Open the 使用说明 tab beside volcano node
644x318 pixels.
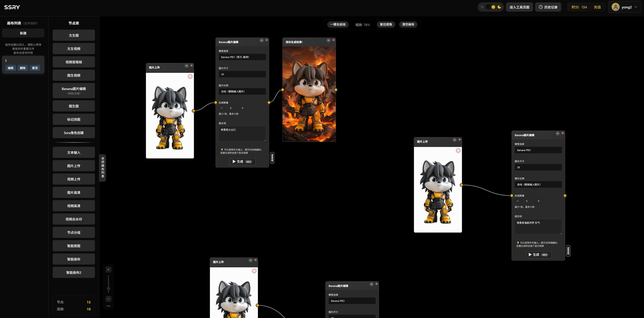tap(272, 158)
